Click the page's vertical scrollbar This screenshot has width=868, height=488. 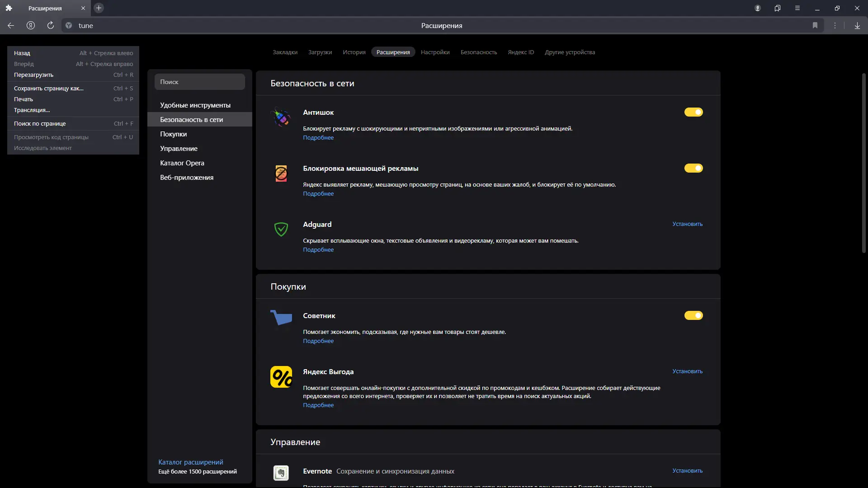863,163
